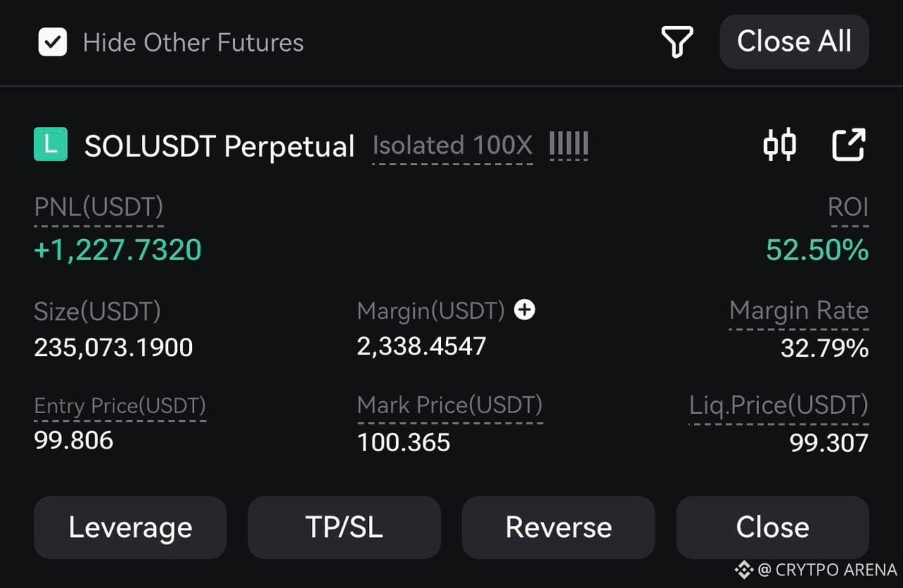Tap the green L long badge

tap(51, 145)
